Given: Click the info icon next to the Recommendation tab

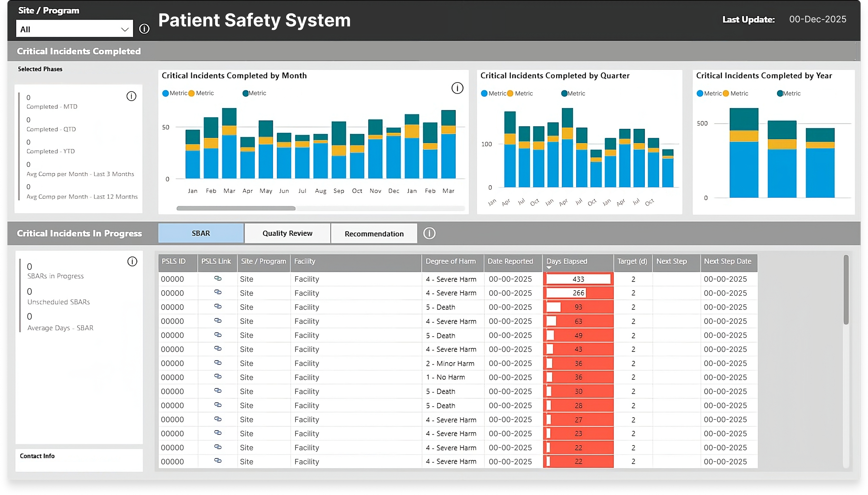Looking at the screenshot, I should tap(429, 233).
